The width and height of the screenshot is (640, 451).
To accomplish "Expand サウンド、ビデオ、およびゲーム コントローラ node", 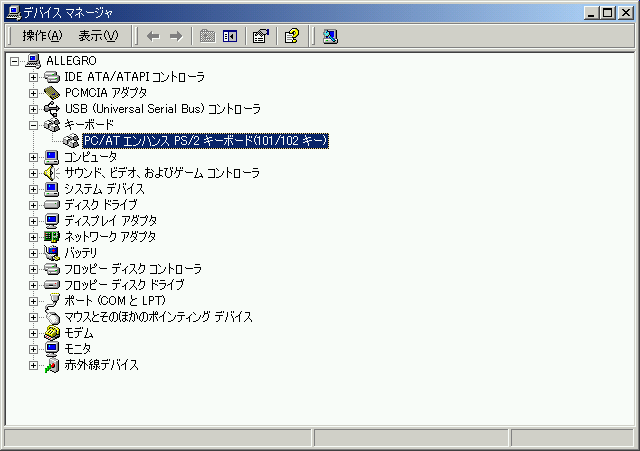I will point(33,173).
